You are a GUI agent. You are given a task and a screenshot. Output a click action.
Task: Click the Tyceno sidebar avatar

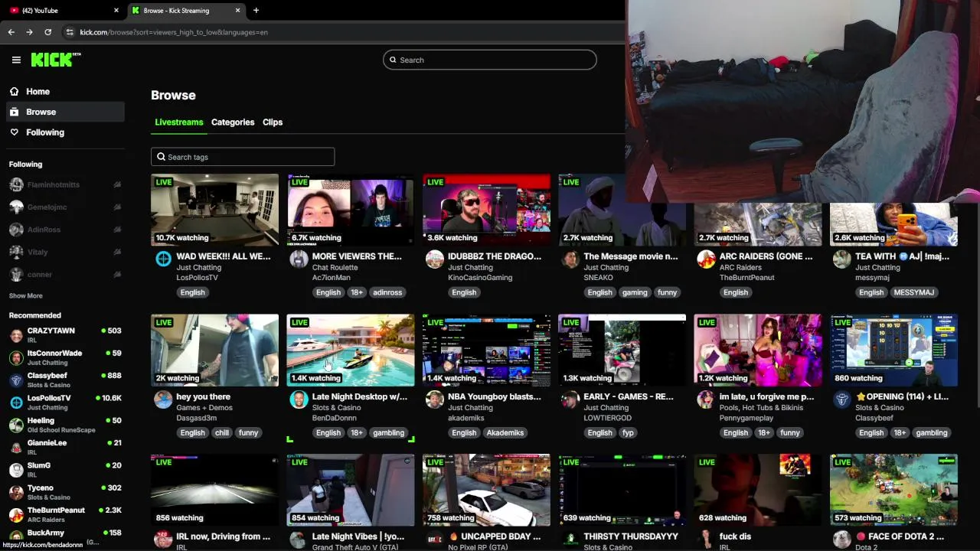click(x=16, y=492)
